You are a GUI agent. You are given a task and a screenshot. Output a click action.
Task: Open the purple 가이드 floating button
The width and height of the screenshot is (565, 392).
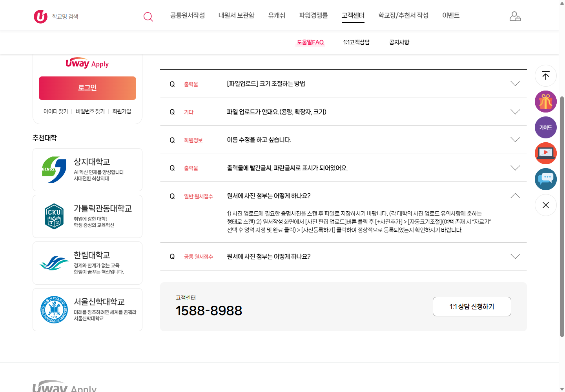pyautogui.click(x=546, y=127)
